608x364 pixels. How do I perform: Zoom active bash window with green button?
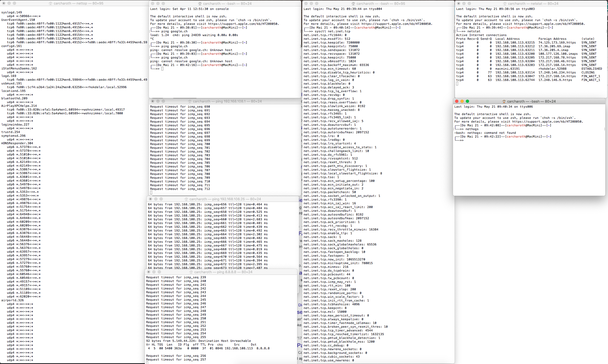click(467, 101)
